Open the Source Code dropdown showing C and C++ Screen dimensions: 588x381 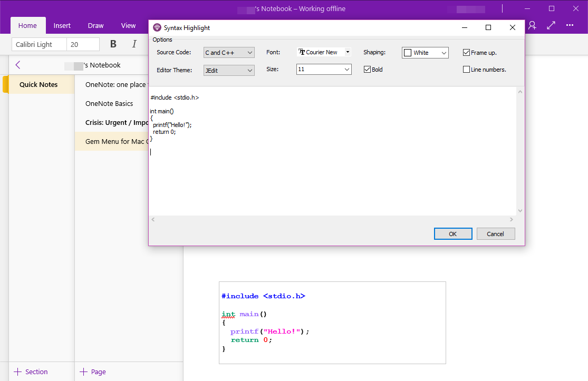coord(229,53)
